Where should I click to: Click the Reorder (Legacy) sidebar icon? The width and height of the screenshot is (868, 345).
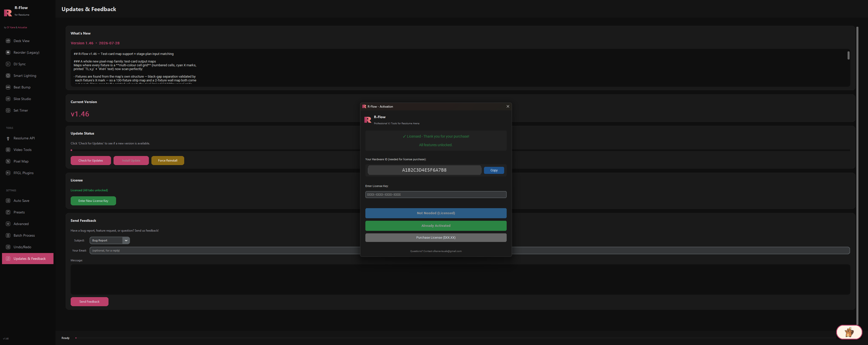pyautogui.click(x=8, y=52)
